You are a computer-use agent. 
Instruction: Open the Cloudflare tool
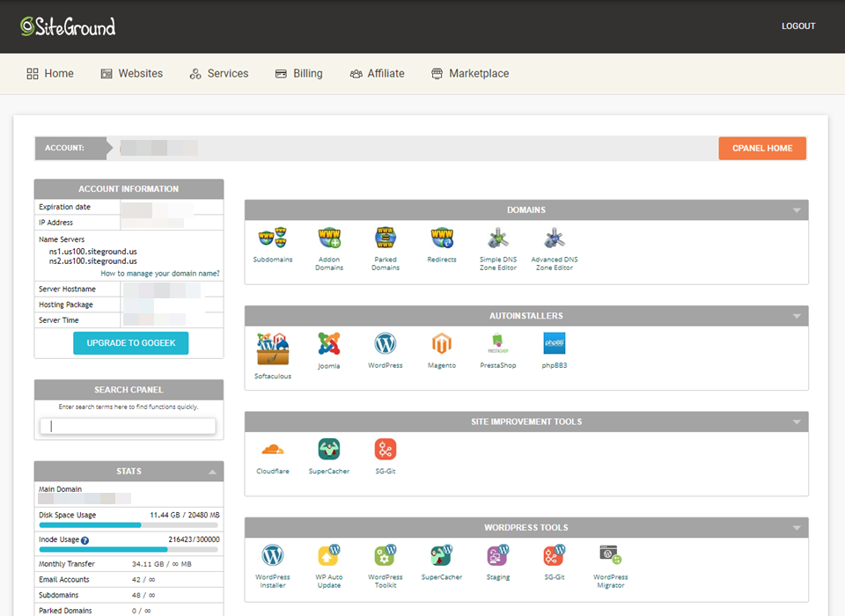273,449
